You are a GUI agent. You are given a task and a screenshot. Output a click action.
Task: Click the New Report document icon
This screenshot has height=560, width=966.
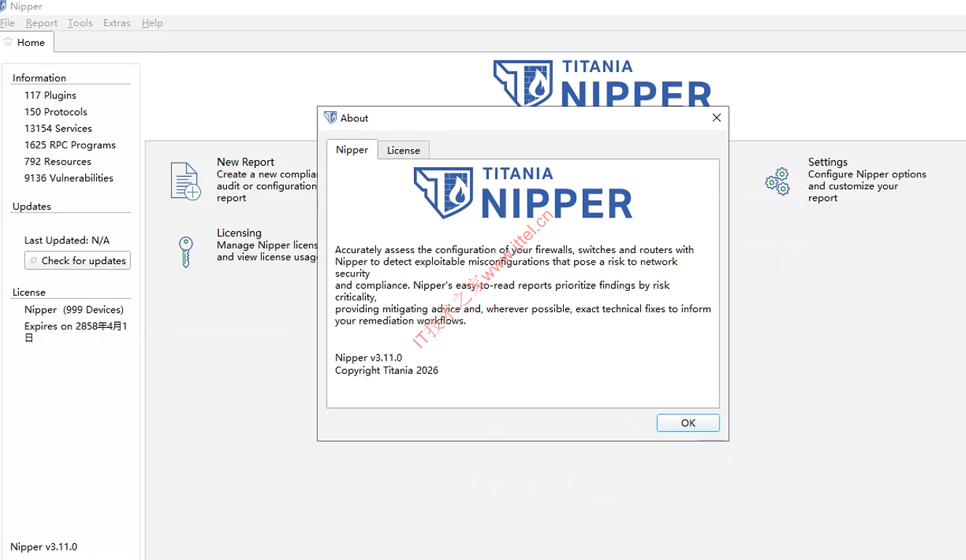(x=185, y=181)
